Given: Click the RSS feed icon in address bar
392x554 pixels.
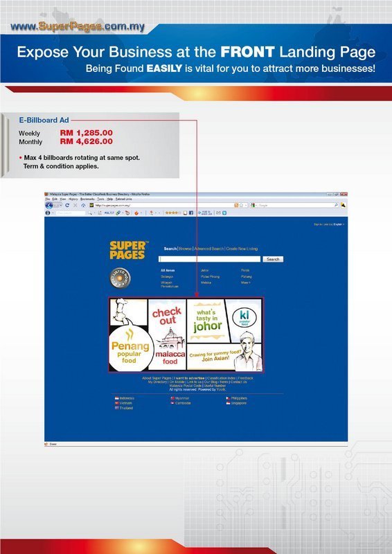Looking at the screenshot, I should click(236, 205).
